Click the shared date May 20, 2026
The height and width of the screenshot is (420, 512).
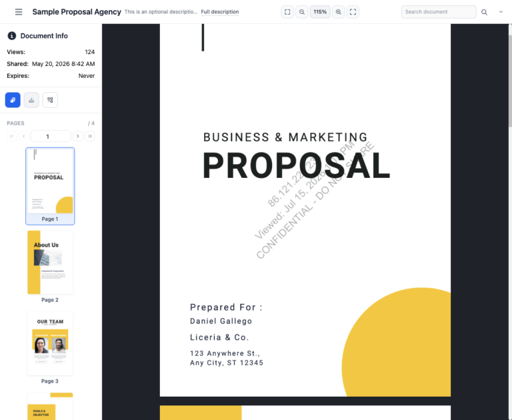click(63, 64)
